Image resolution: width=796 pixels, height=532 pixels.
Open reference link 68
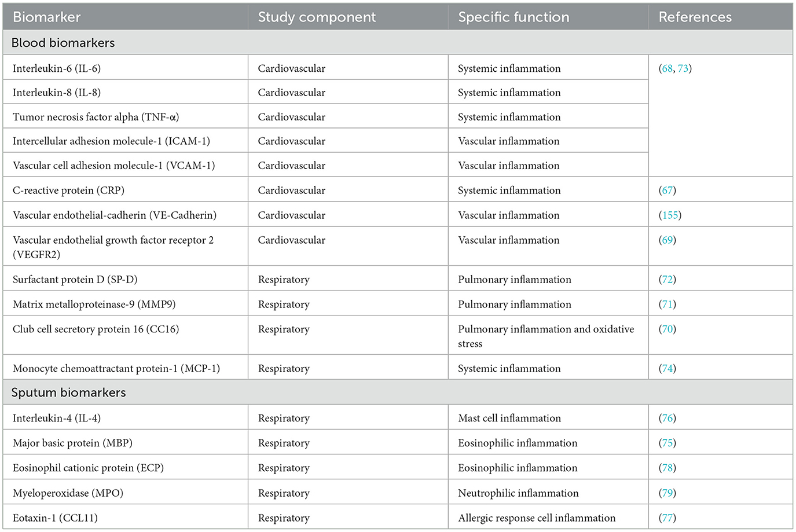667,68
